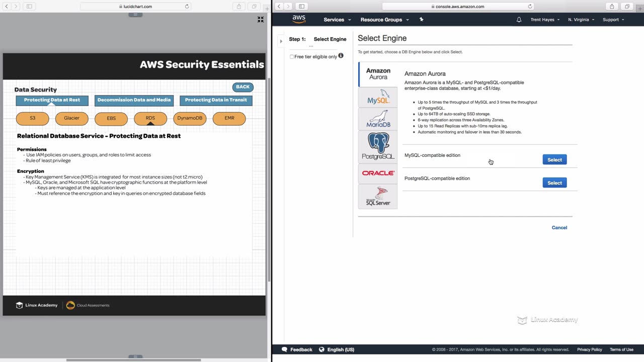Open the Services dropdown menu

click(x=337, y=20)
